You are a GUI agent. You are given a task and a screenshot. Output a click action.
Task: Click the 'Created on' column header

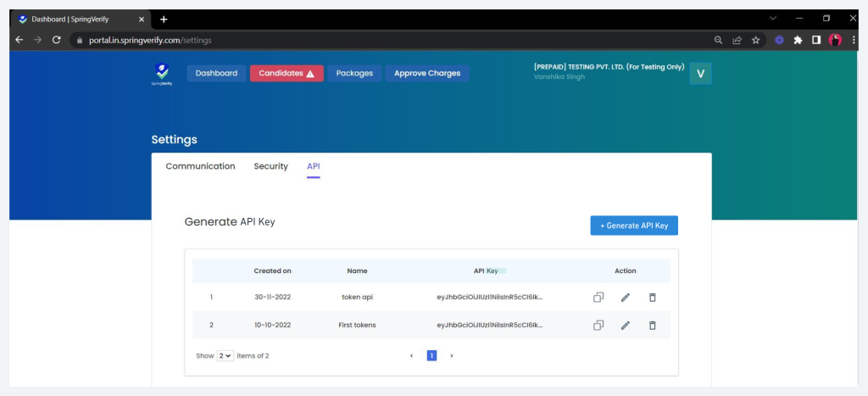[x=272, y=271]
